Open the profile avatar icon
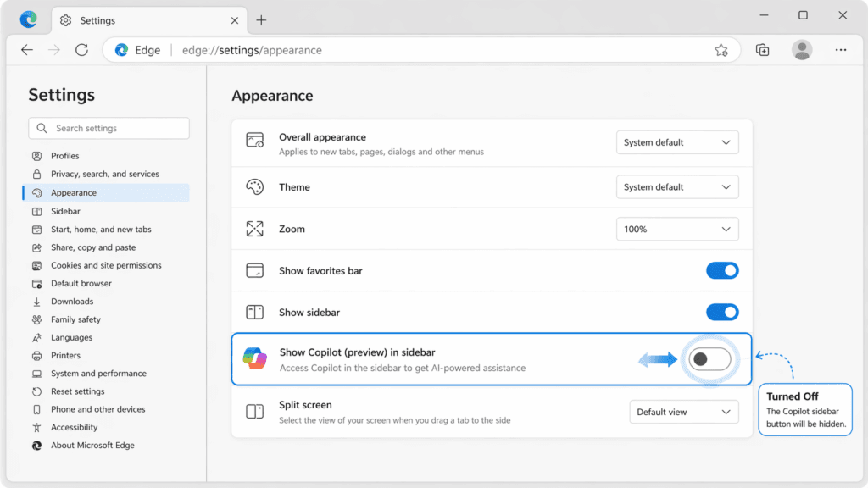 click(802, 50)
